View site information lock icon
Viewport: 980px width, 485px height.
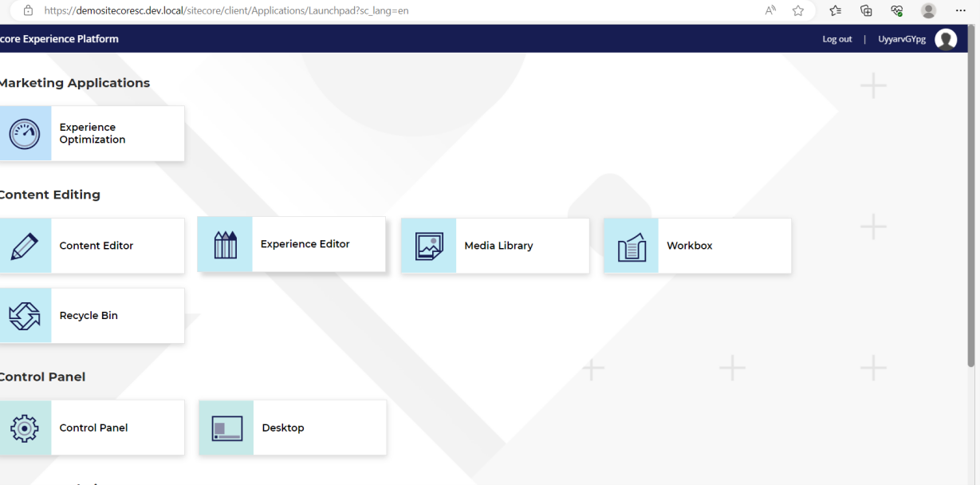tap(29, 10)
